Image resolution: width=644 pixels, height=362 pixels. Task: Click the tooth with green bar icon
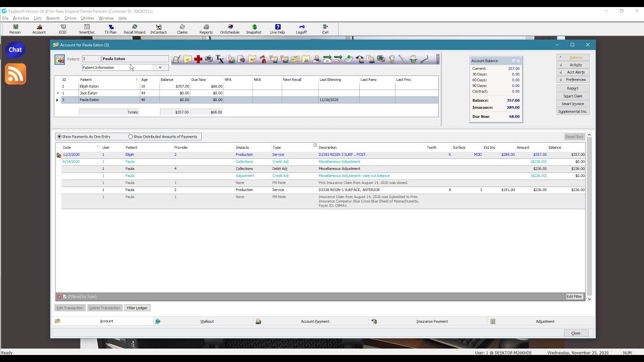point(414,59)
